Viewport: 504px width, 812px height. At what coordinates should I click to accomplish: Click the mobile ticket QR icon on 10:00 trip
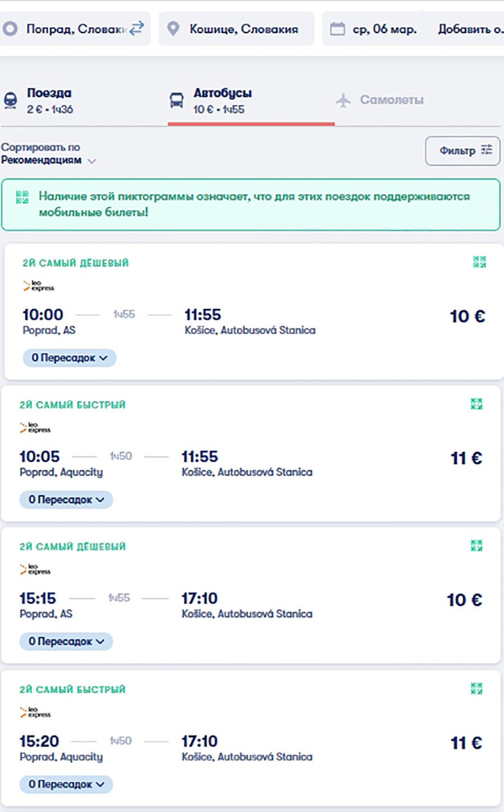click(x=479, y=262)
